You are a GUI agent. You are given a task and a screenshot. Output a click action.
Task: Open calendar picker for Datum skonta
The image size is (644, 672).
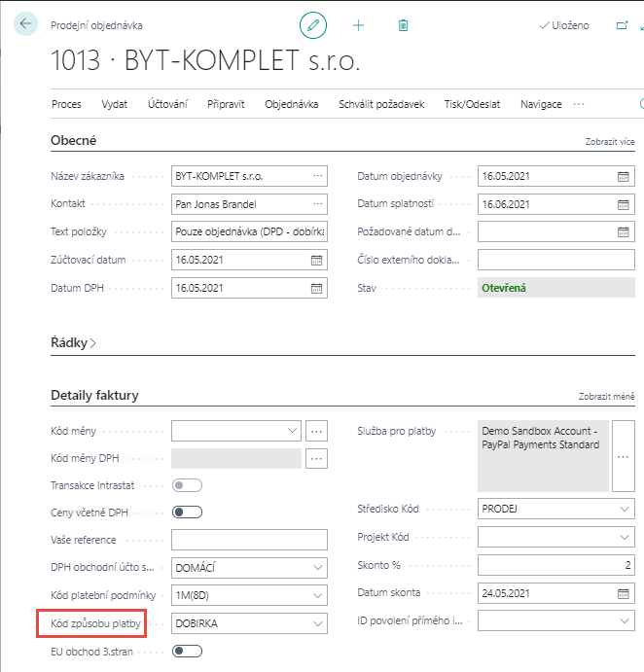623,593
